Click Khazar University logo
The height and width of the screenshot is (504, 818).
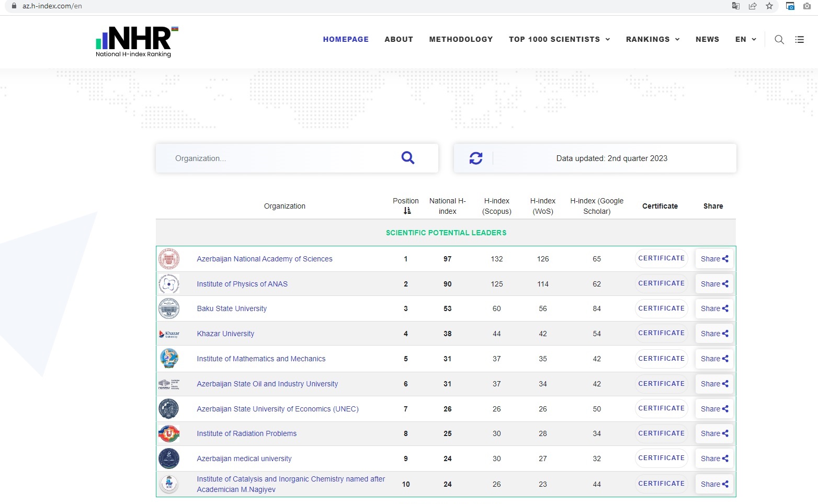click(x=169, y=334)
